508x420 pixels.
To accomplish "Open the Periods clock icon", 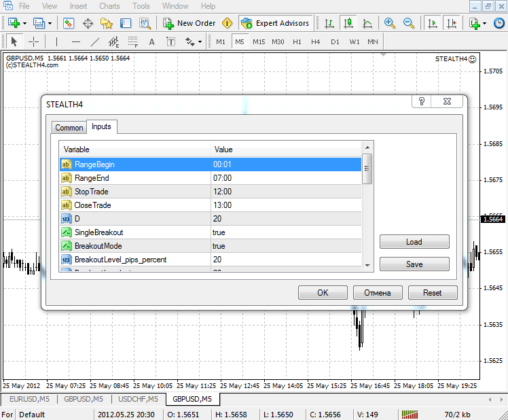I will click(499, 23).
